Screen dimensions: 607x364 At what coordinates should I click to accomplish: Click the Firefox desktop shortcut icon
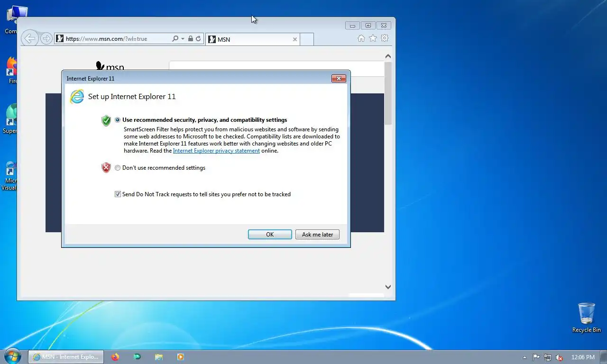pyautogui.click(x=12, y=70)
